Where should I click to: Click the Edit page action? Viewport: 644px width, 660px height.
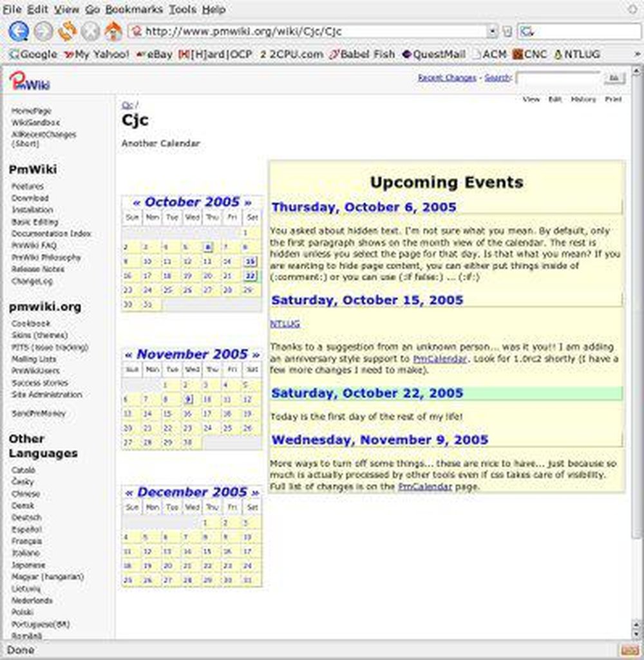(x=554, y=99)
